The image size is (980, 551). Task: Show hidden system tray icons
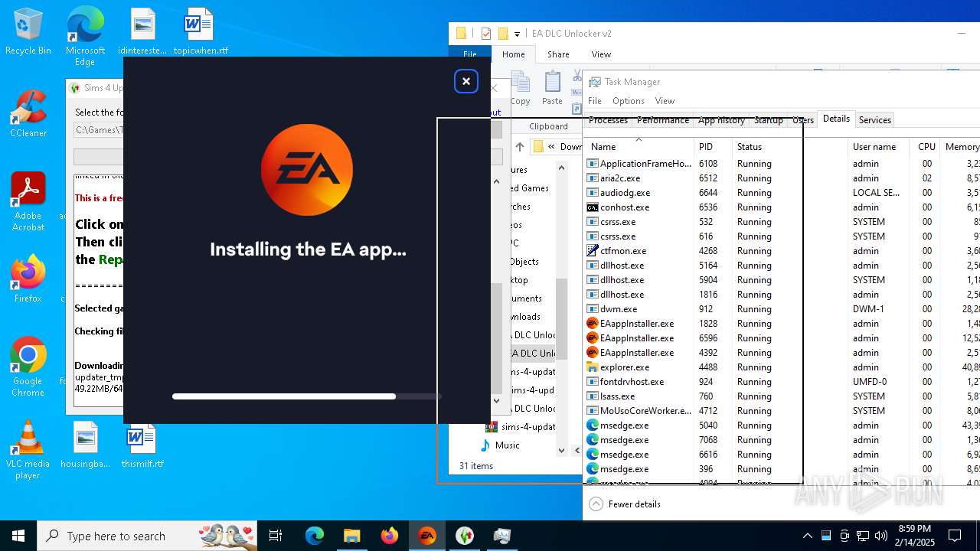point(807,536)
